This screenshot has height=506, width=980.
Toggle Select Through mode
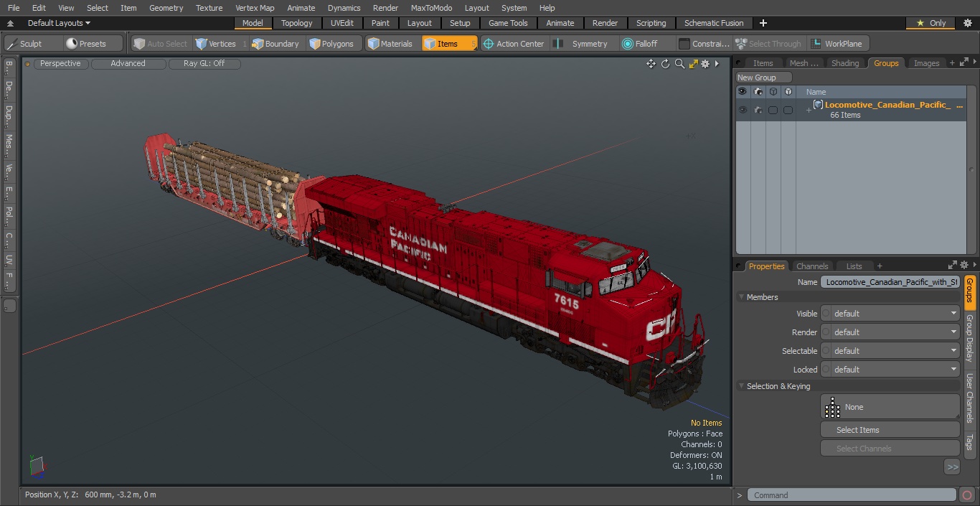click(769, 44)
